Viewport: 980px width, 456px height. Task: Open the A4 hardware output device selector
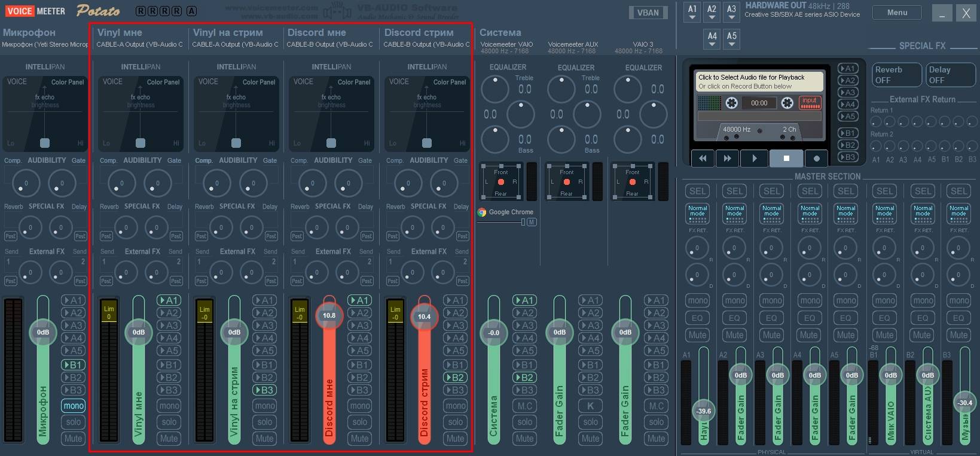pos(712,39)
